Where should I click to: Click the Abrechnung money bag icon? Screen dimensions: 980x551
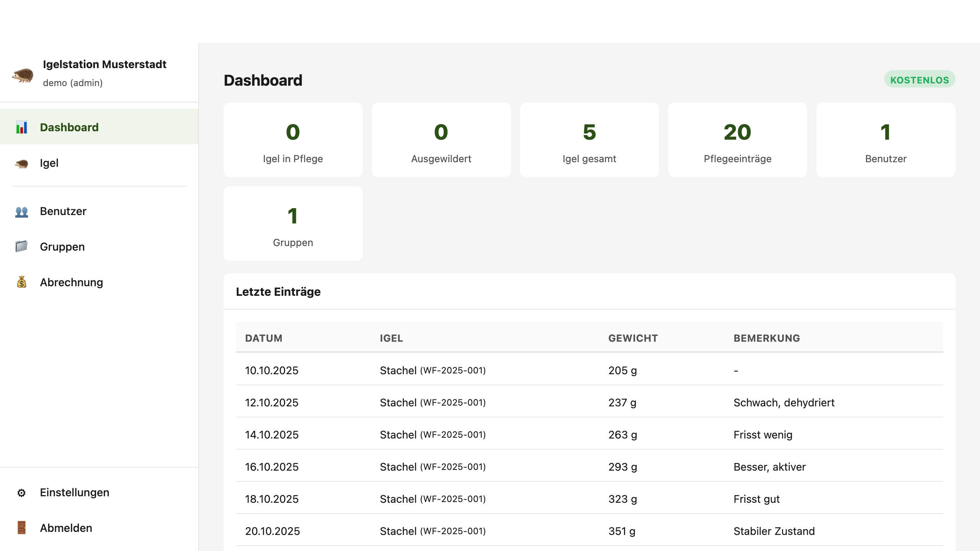pyautogui.click(x=21, y=282)
